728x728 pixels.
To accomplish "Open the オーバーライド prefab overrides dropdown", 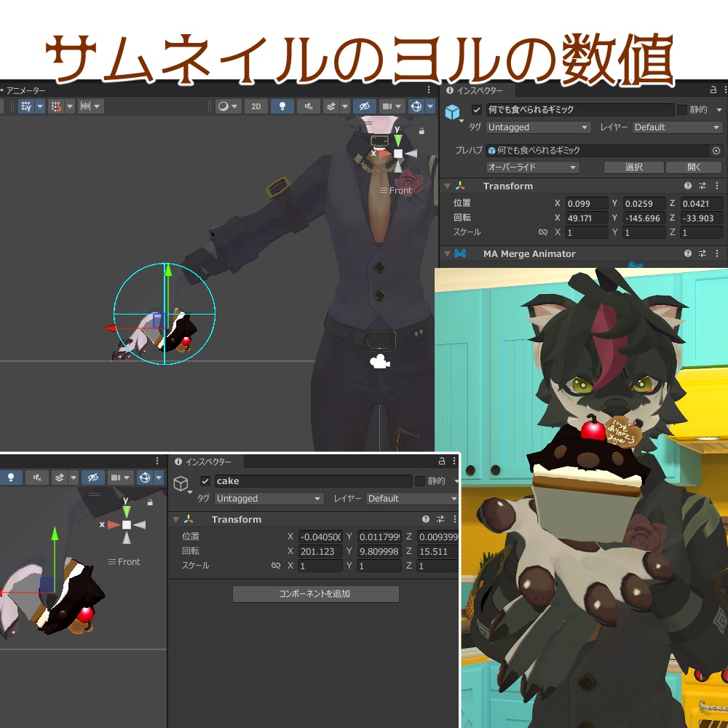I will 531,167.
